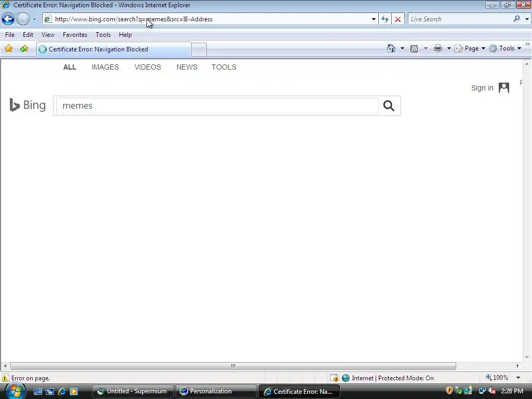Click the security shield tray icon
The height and width of the screenshot is (399, 532).
(449, 391)
